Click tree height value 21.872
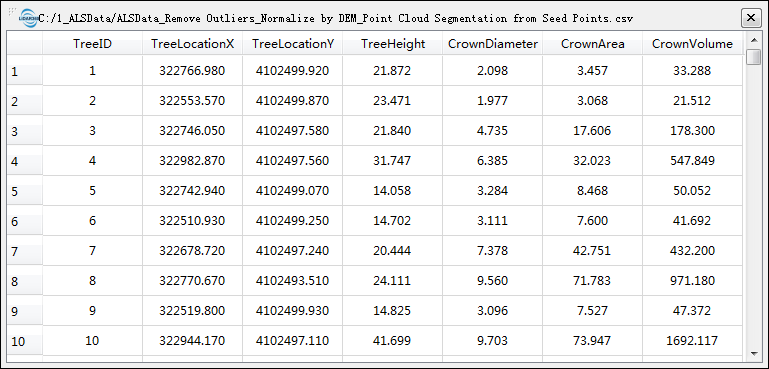Screen dimensions: 769x369 point(393,71)
